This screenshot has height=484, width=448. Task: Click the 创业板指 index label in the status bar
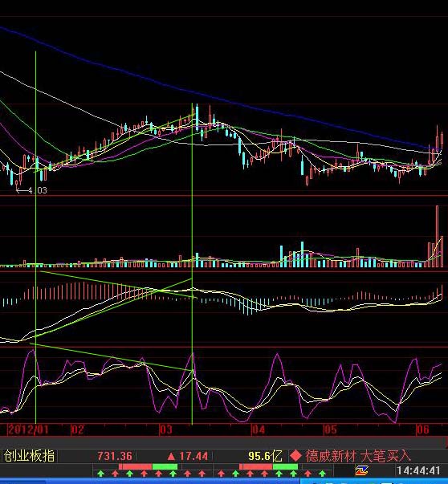[29, 456]
